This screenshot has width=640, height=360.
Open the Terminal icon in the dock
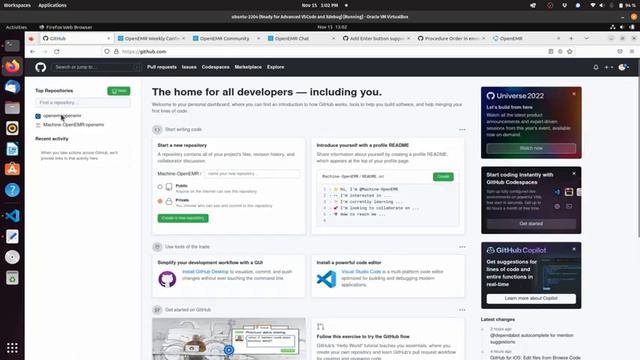point(12,45)
